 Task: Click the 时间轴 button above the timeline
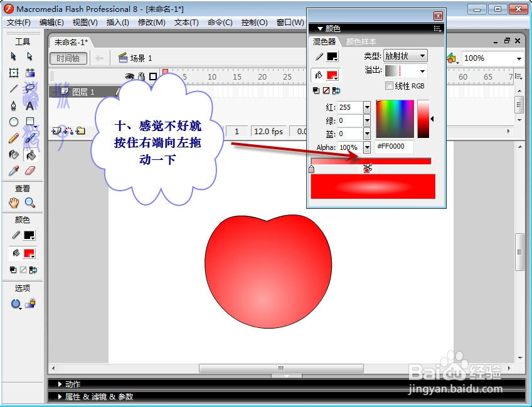pos(68,58)
